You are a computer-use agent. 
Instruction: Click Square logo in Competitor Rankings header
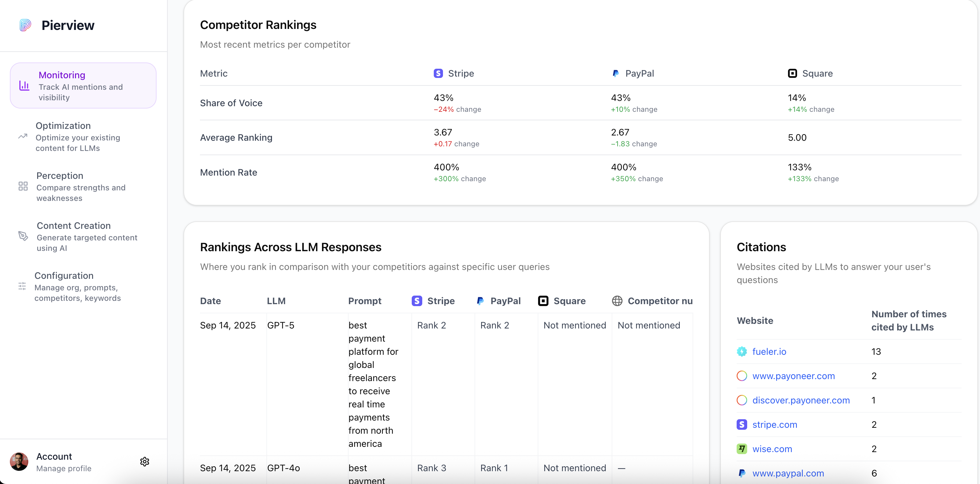792,73
